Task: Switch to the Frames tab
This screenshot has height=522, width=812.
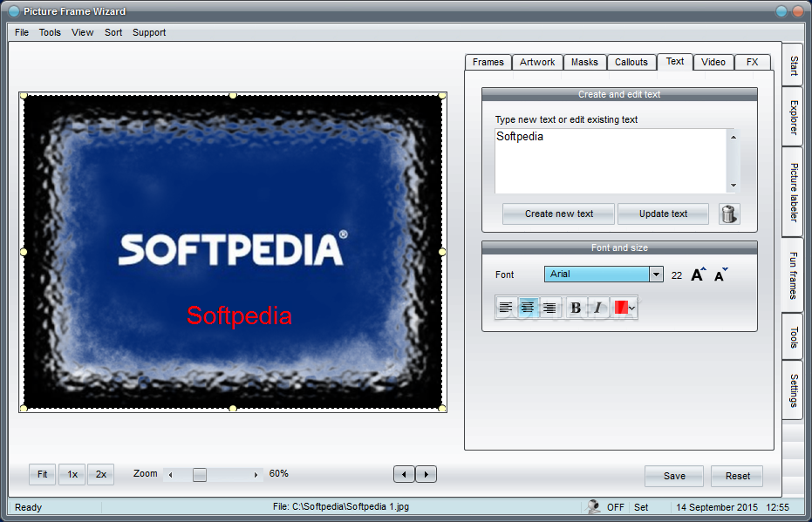Action: pos(488,62)
